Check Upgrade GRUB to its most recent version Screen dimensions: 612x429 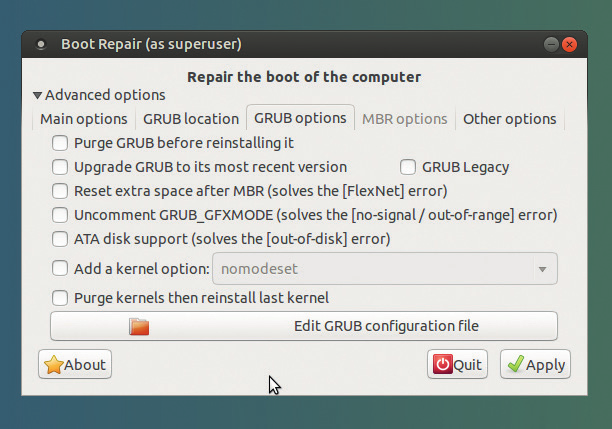coord(60,167)
